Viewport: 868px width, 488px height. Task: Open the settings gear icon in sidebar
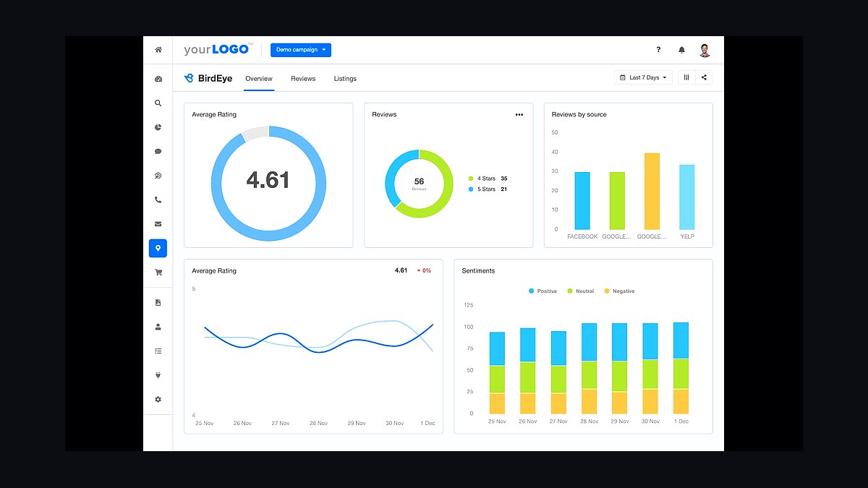pyautogui.click(x=158, y=399)
